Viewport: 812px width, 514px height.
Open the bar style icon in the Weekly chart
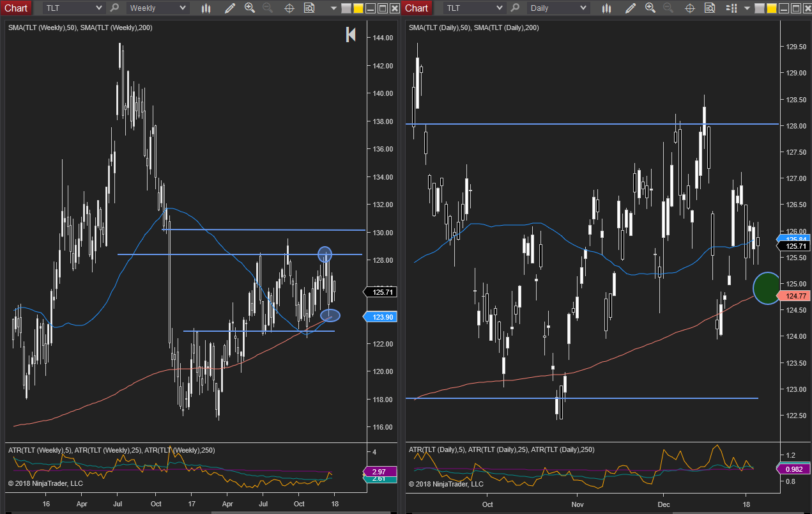point(206,8)
